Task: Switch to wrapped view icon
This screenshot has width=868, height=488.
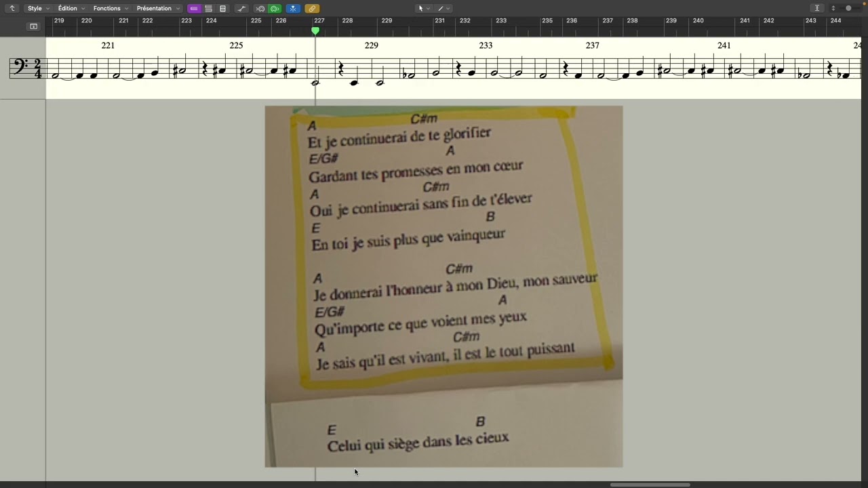Action: click(x=208, y=8)
